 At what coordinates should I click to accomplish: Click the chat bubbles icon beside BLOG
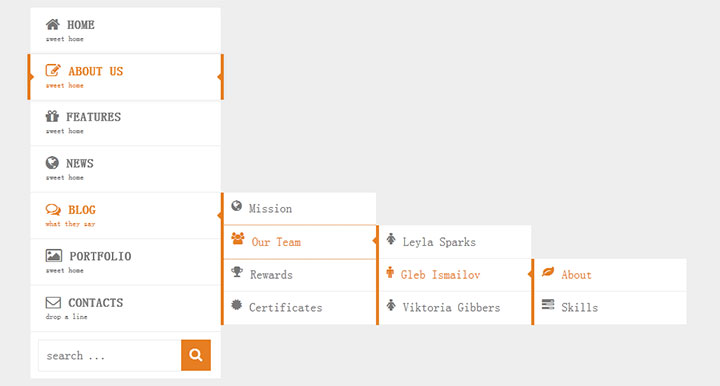tap(53, 210)
